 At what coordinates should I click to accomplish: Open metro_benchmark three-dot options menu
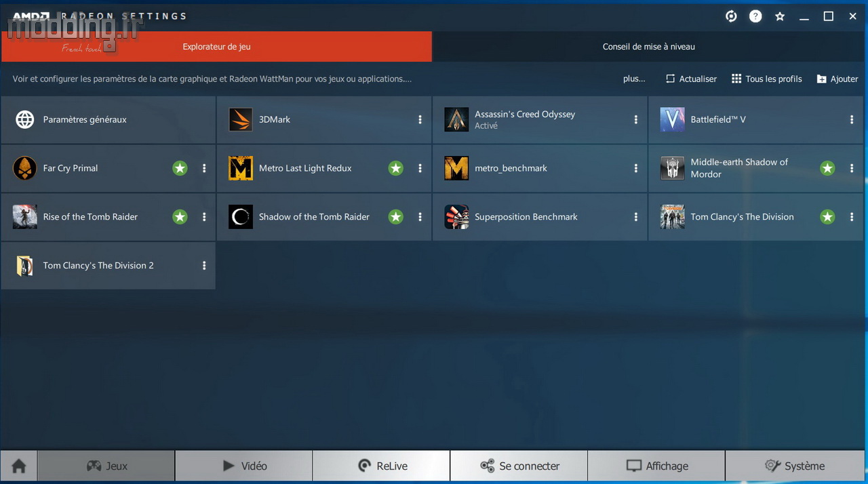(x=635, y=168)
